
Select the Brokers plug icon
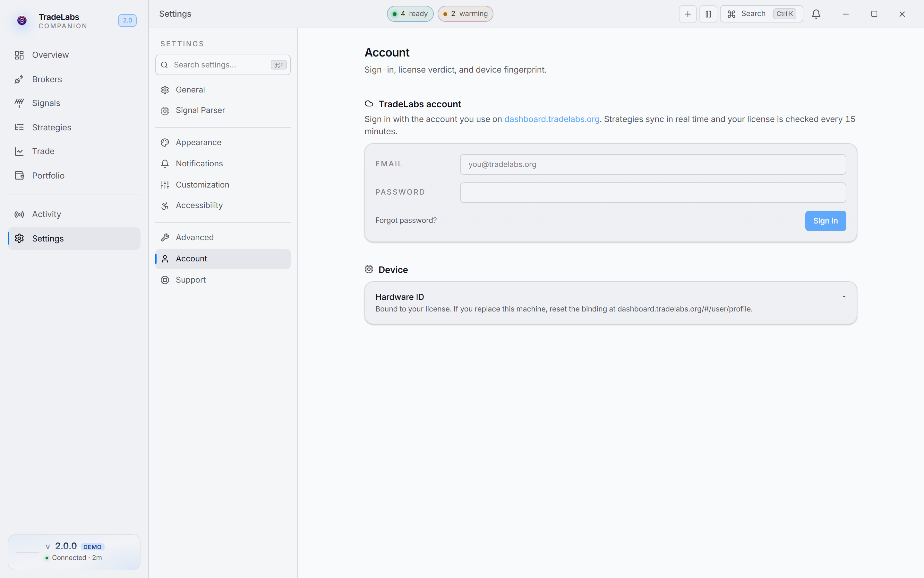(x=19, y=79)
